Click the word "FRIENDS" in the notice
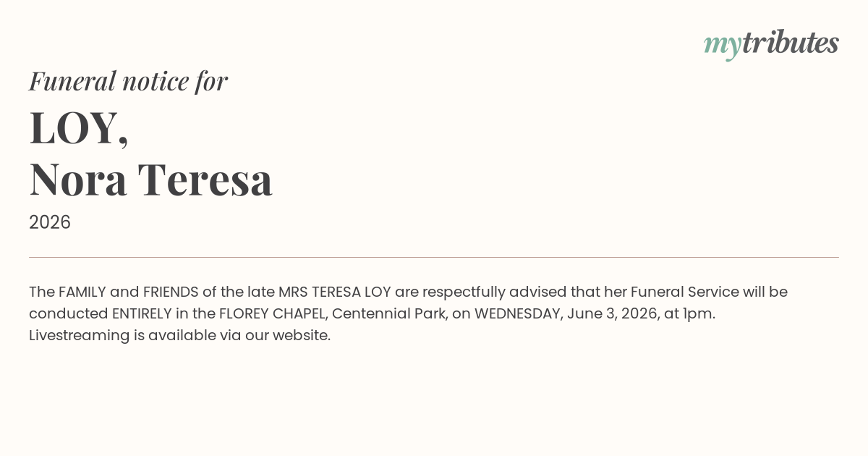Screen dimensions: 868x456 (170, 292)
